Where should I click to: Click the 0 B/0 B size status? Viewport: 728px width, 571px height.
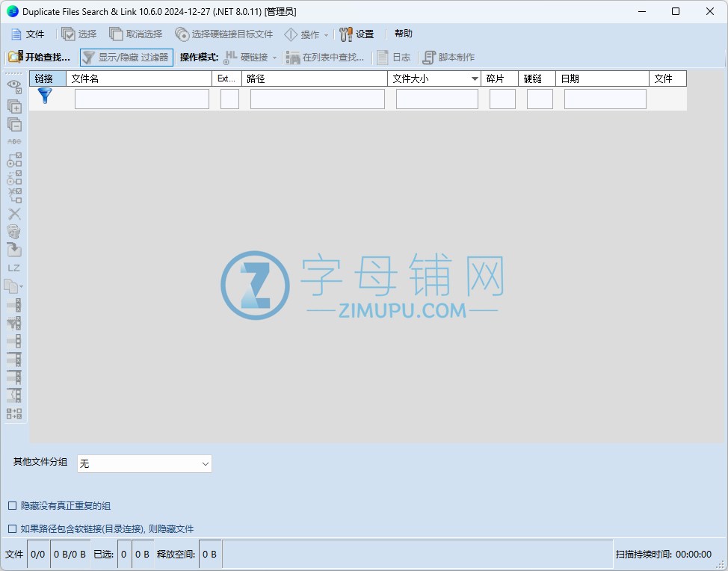pyautogui.click(x=70, y=555)
